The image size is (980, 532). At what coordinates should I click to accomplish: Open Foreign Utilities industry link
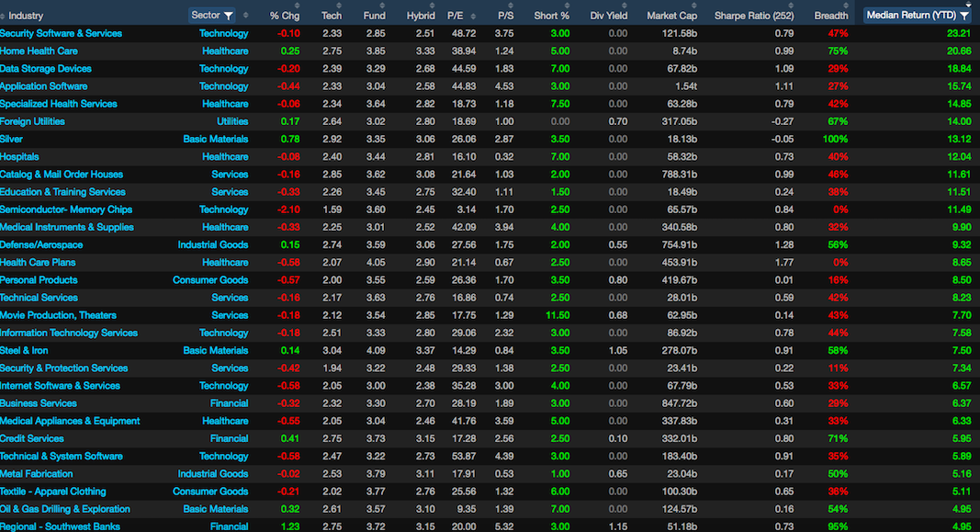[x=32, y=121]
